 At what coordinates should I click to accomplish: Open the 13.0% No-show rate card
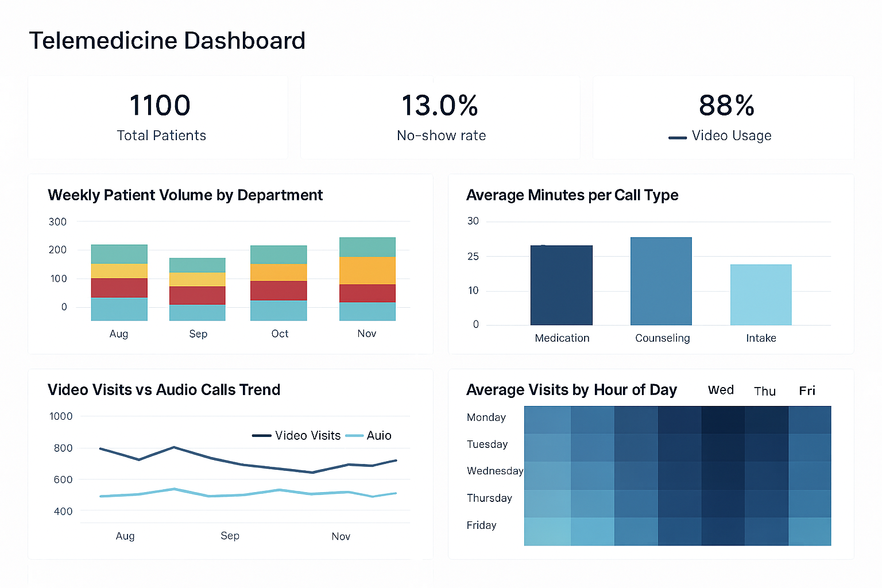click(x=440, y=117)
